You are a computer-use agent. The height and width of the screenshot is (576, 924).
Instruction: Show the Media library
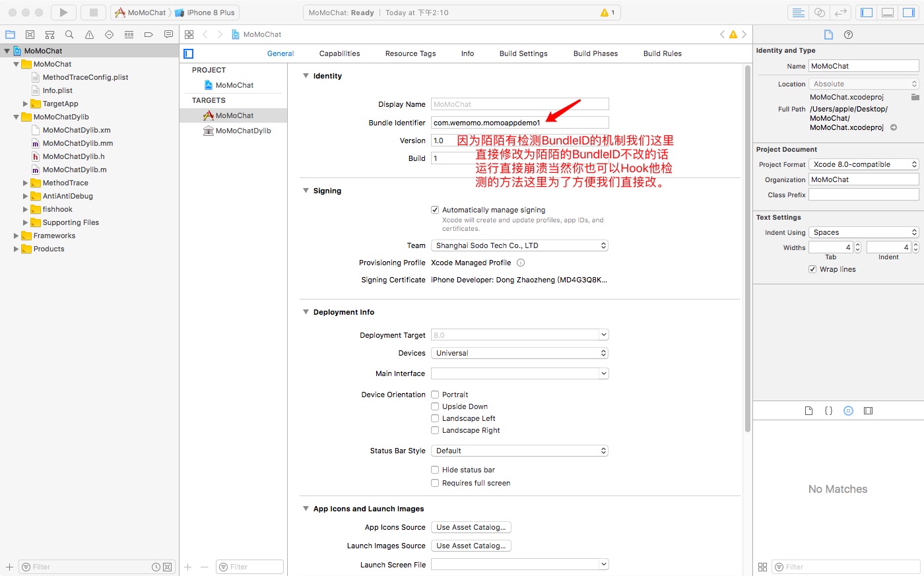coord(868,410)
